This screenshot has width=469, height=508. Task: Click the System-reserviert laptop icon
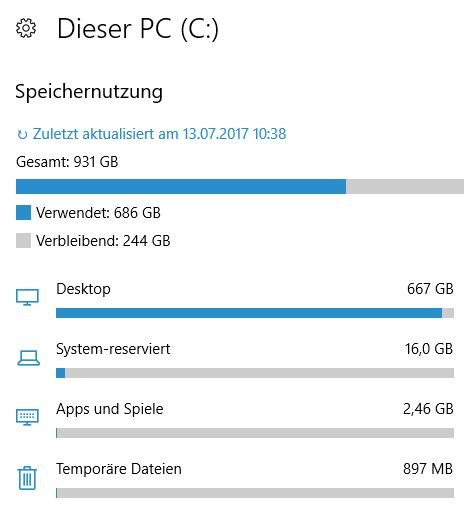[x=28, y=358]
